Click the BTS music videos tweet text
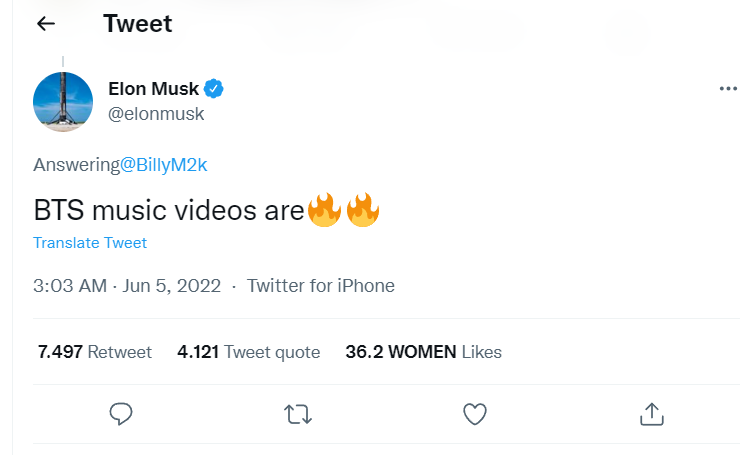 (168, 212)
